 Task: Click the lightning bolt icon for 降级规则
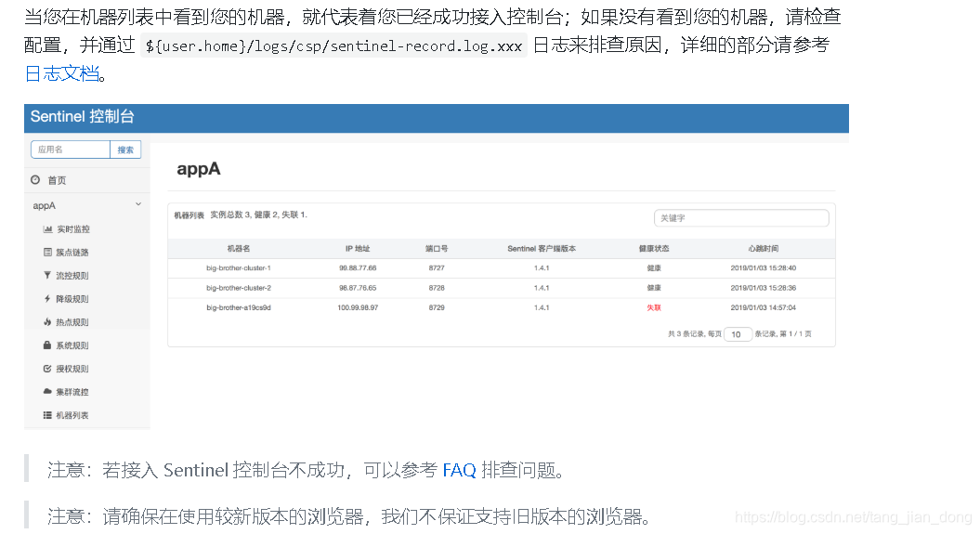click(x=47, y=298)
